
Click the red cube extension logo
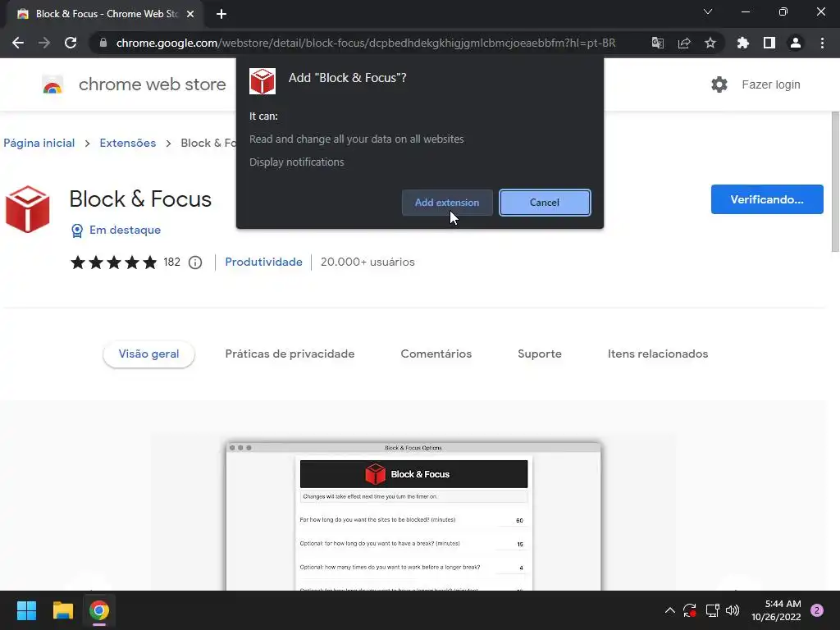(27, 209)
